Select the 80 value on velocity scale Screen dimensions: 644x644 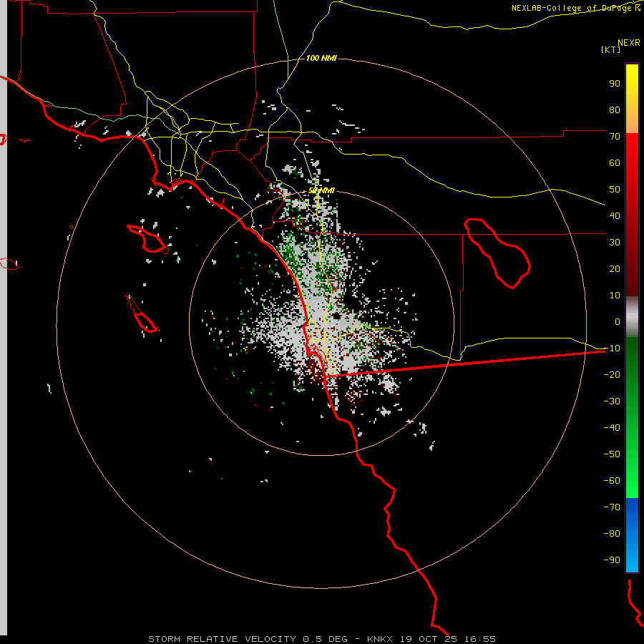tap(615, 109)
